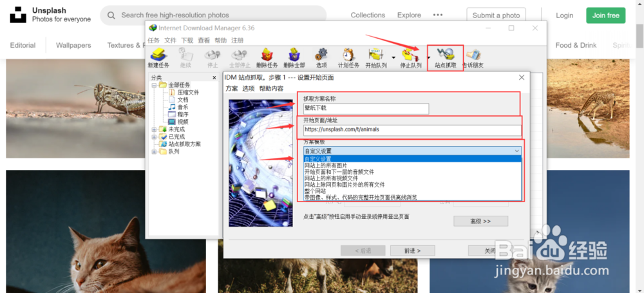This screenshot has width=644, height=293.
Task: Expand the 已完成 tree node
Action: pos(155,137)
